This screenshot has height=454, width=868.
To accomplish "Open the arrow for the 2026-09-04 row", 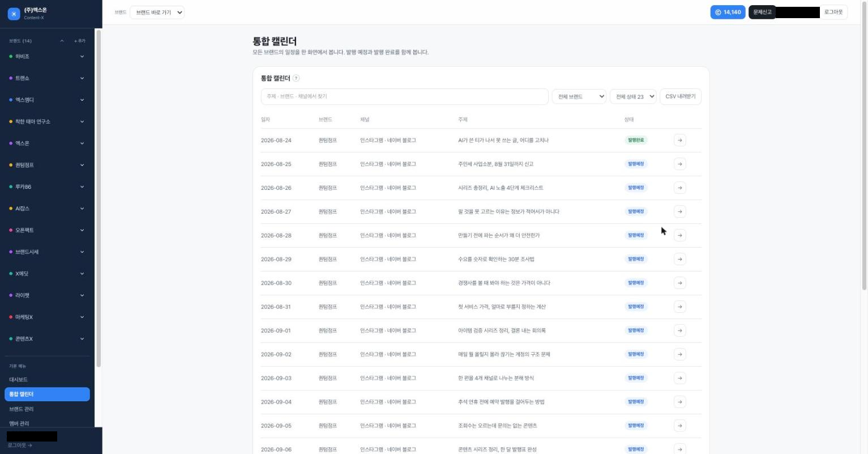I will click(679, 402).
